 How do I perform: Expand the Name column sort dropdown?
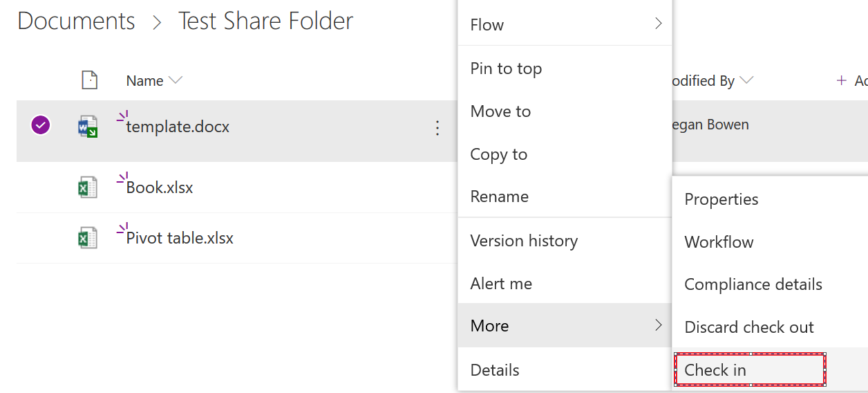[x=176, y=80]
